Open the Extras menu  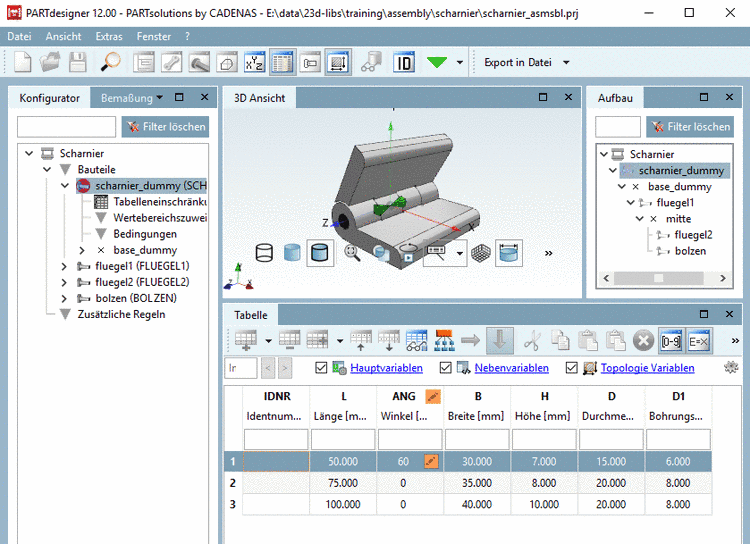109,36
